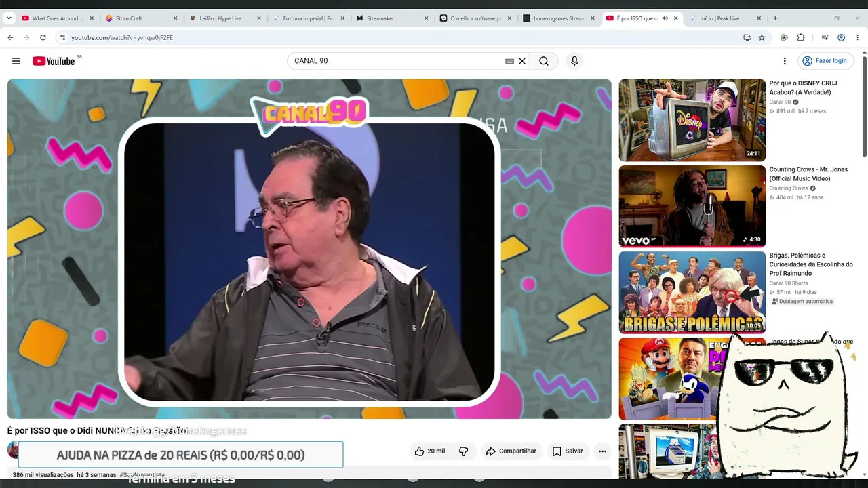This screenshot has height=488, width=868.
Task: Click the Dublagem automática badge
Action: click(802, 301)
